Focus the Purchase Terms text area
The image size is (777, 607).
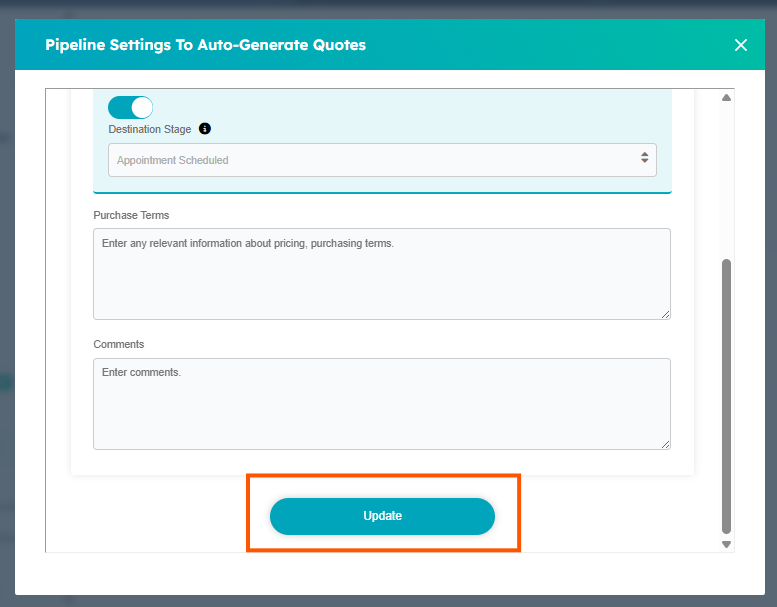(x=381, y=274)
